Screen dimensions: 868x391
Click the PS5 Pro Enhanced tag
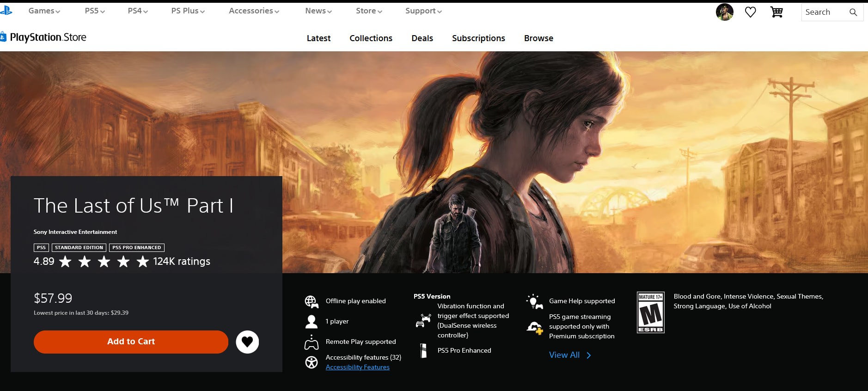[137, 248]
